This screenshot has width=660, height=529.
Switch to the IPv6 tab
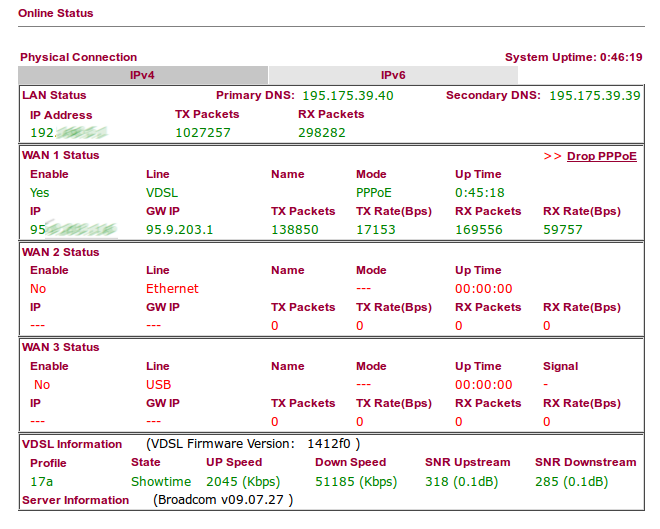tap(393, 75)
